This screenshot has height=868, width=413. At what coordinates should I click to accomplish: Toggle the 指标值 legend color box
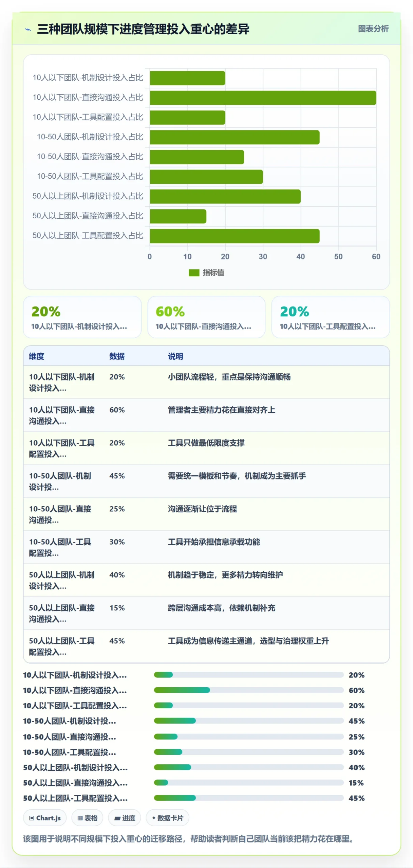[194, 273]
